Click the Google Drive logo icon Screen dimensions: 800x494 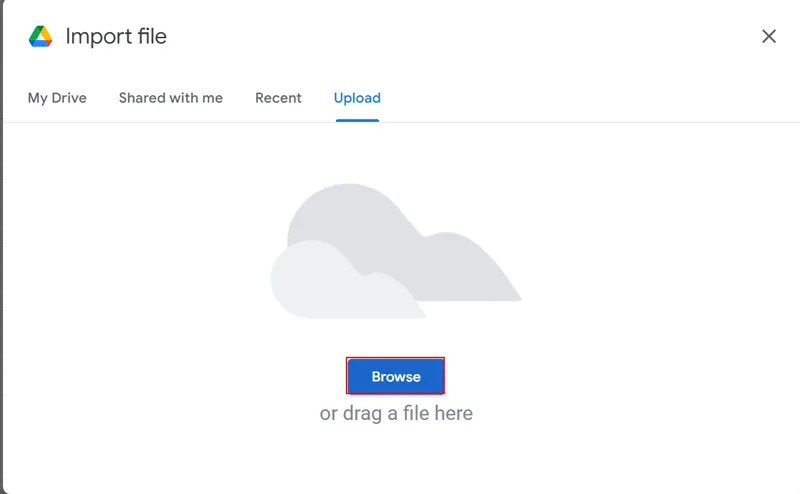pos(40,37)
